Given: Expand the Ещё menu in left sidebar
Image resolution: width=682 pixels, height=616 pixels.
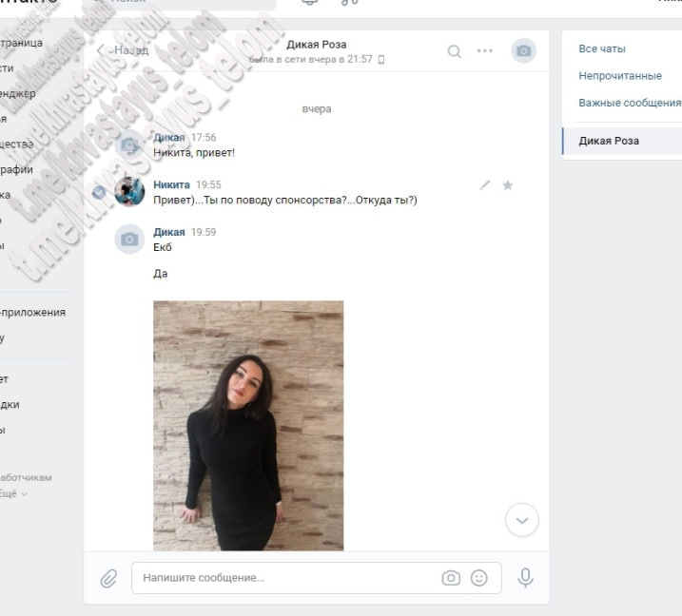Looking at the screenshot, I should tap(13, 493).
